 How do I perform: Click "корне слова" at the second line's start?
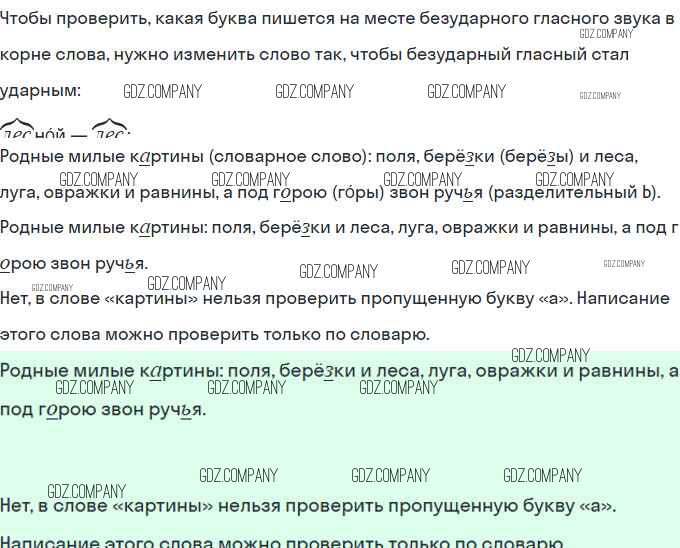pyautogui.click(x=50, y=55)
